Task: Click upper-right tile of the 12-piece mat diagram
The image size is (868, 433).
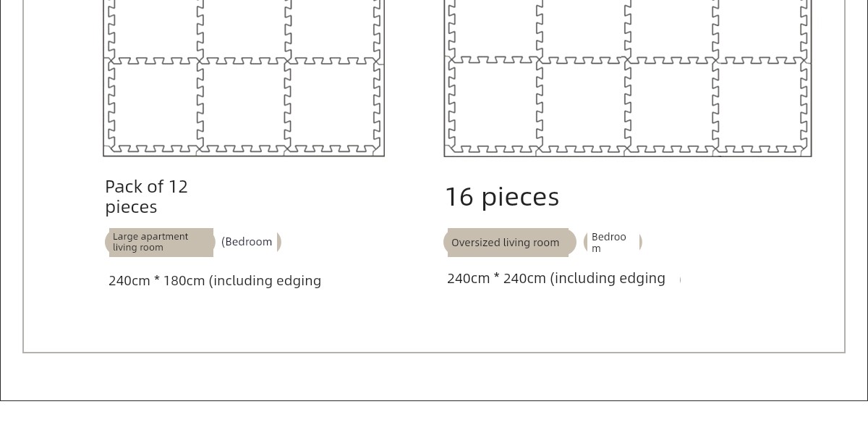Action: tap(332, 28)
